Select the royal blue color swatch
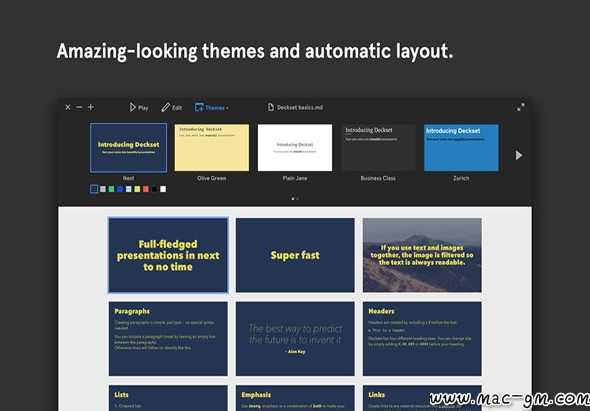The height and width of the screenshot is (411, 590). pyautogui.click(x=120, y=189)
